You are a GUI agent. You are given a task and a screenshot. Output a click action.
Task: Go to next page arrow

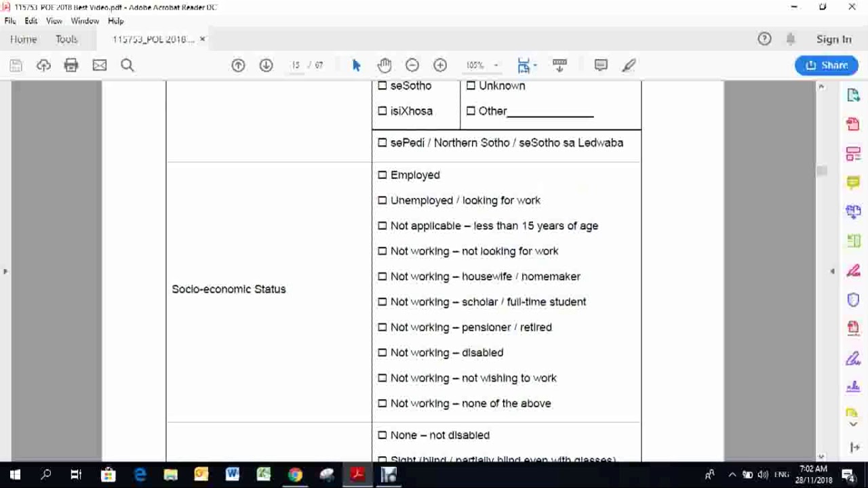coord(266,65)
